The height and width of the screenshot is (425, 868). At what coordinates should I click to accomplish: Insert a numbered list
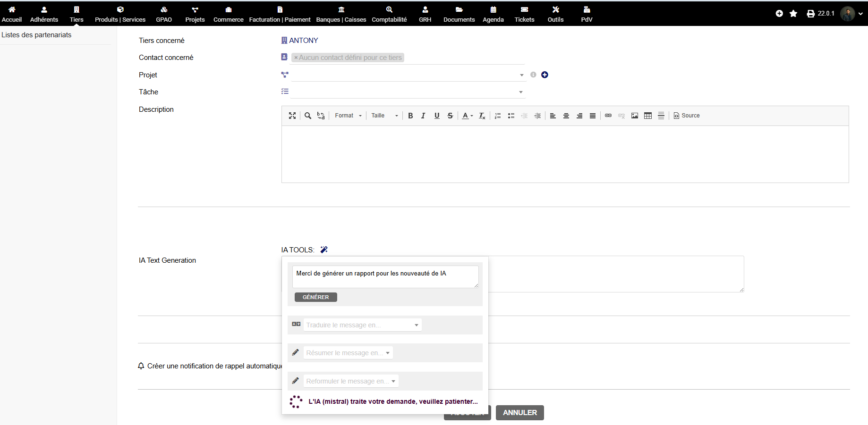(498, 116)
